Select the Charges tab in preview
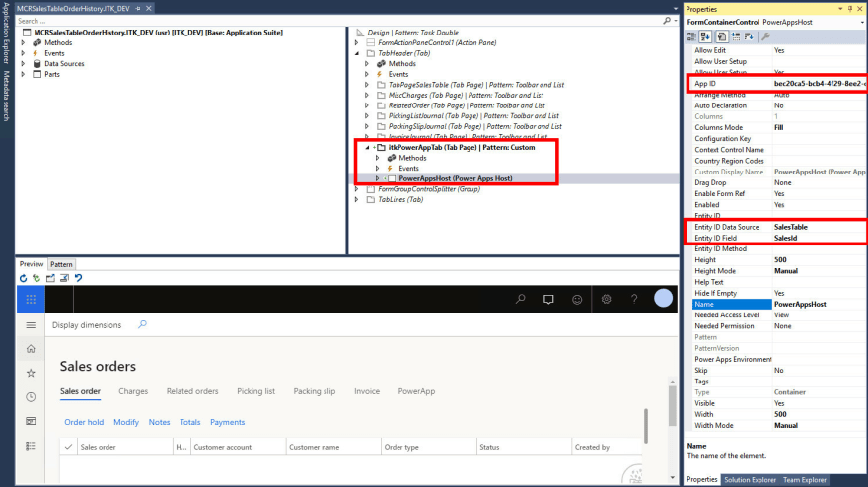The width and height of the screenshot is (868, 487). point(133,391)
